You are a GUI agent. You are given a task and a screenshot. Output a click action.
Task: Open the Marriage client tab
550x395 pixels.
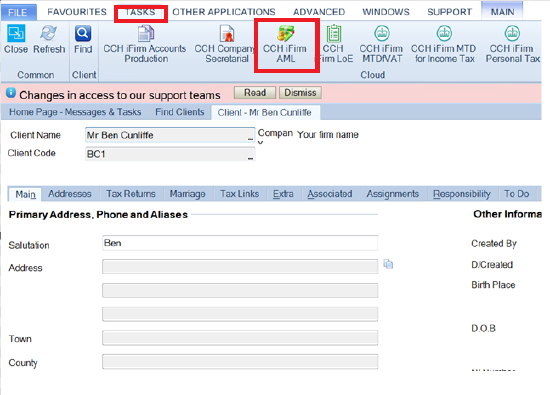[x=188, y=194]
